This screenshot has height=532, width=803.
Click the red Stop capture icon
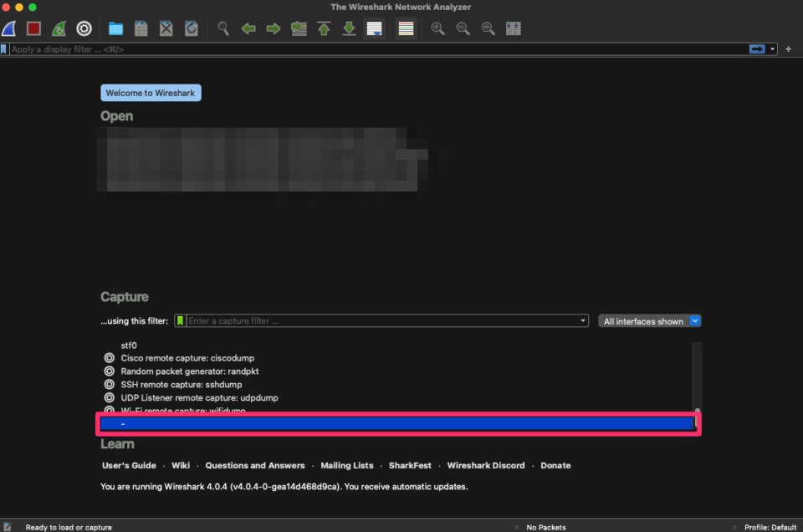coord(33,28)
